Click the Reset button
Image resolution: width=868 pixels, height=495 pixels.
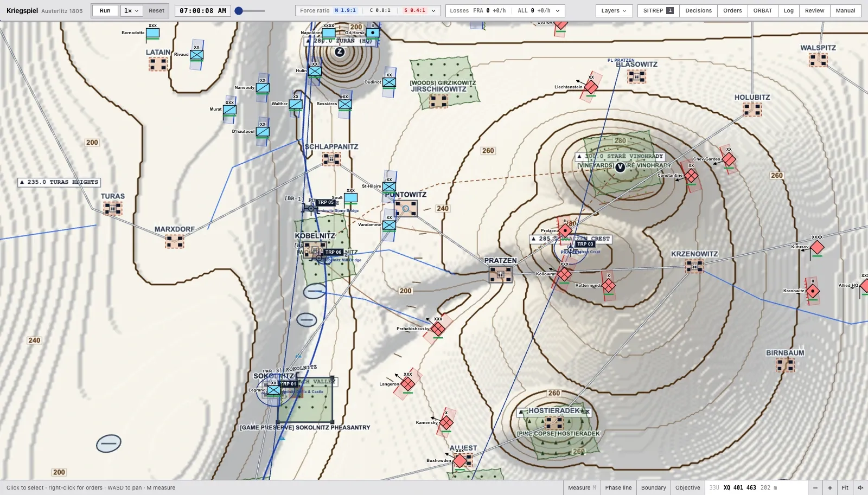[156, 10]
